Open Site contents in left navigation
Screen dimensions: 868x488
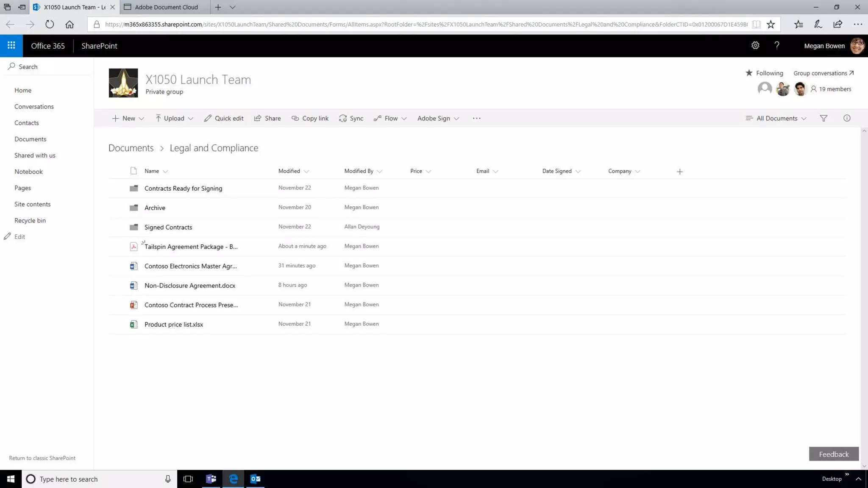click(x=32, y=204)
